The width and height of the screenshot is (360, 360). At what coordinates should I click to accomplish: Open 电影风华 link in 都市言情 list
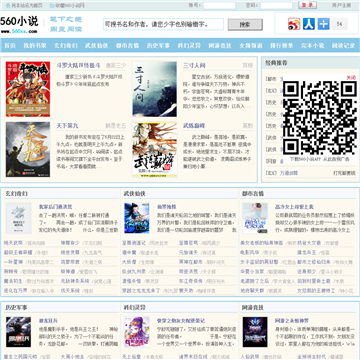[x=250, y=252]
